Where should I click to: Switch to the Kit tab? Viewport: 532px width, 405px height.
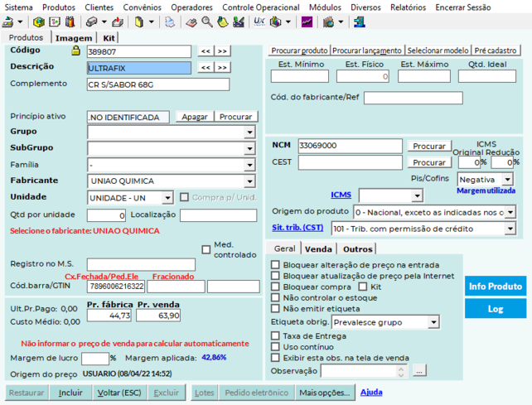(109, 38)
